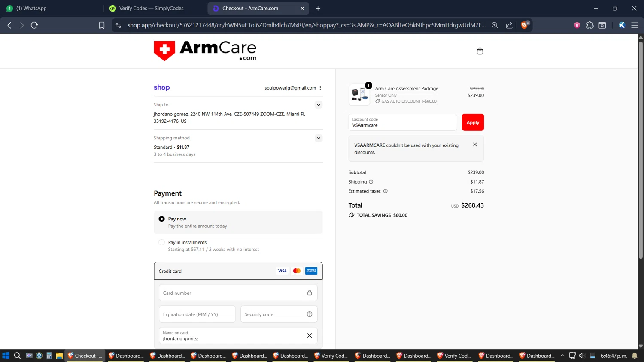Click the Arm Care Assessment Package title
This screenshot has width=644, height=362.
tap(407, 89)
